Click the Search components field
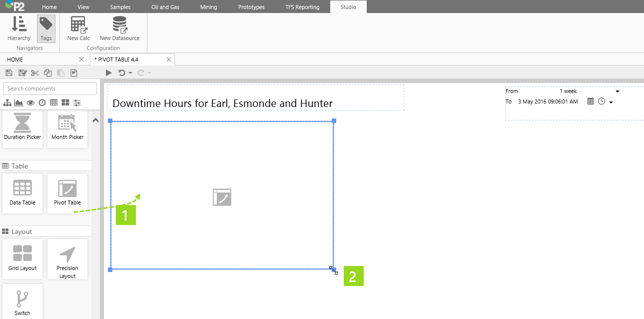Image resolution: width=644 pixels, height=319 pixels. click(50, 88)
